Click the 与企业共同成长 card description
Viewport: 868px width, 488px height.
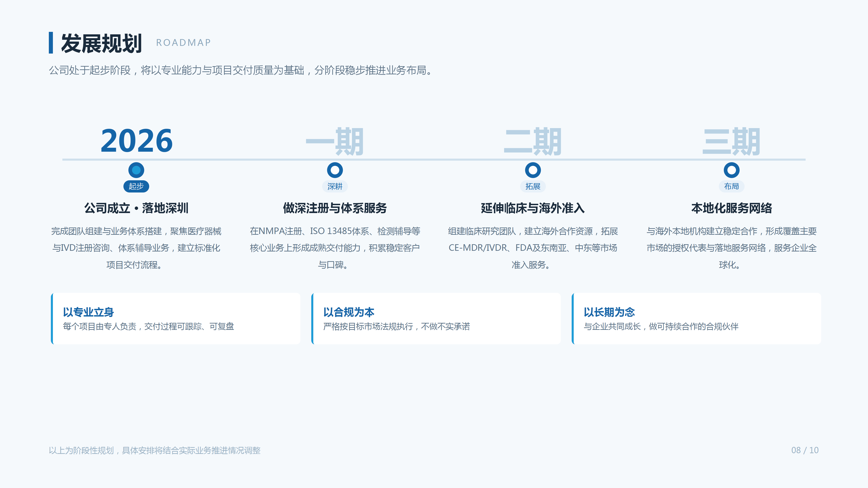coord(661,326)
